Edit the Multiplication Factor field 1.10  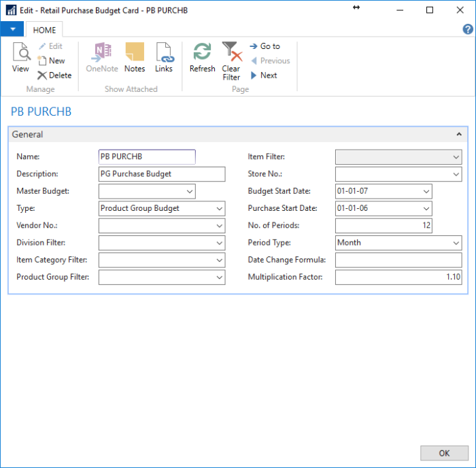click(x=398, y=278)
